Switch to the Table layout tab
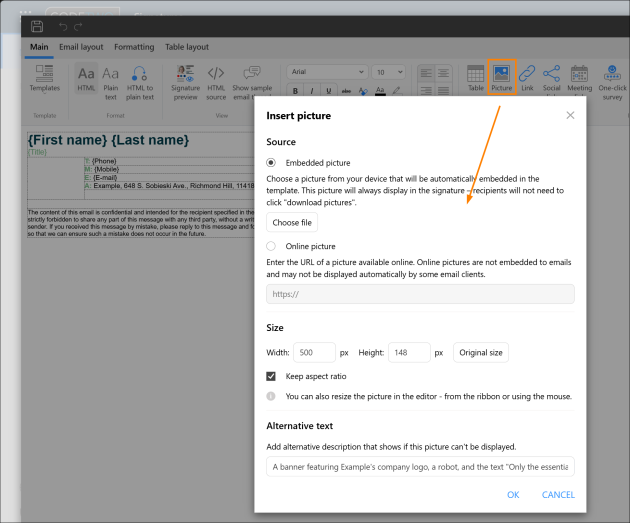 click(x=187, y=47)
